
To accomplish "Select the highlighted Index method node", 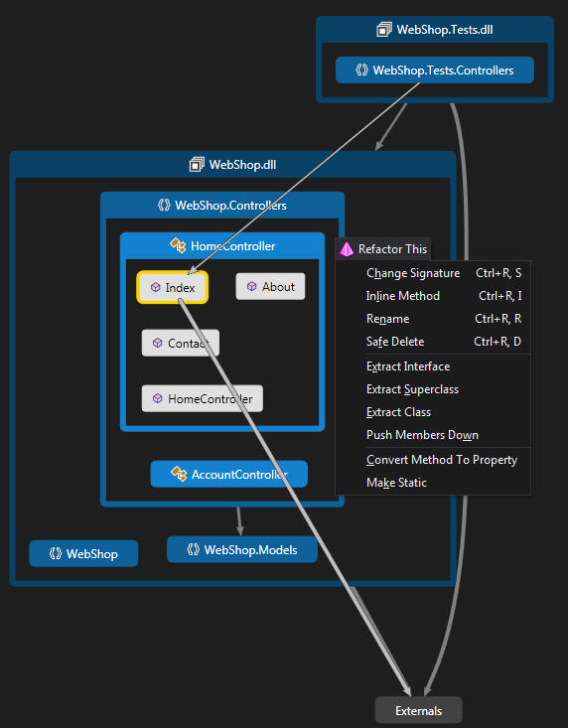I will coord(172,287).
